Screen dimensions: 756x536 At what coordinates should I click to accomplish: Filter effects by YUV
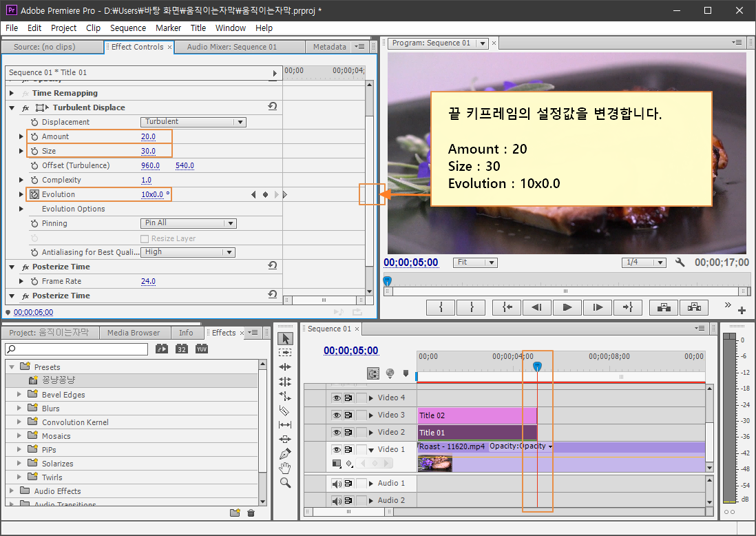click(x=202, y=349)
